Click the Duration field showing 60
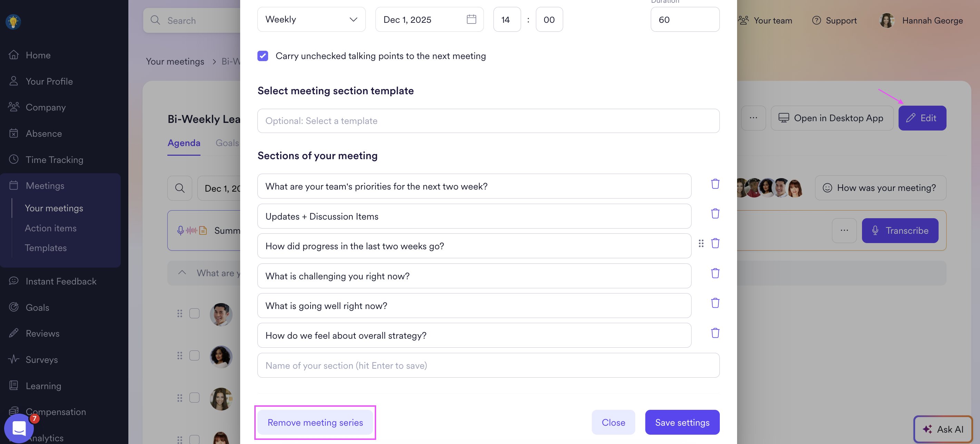 coord(684,19)
